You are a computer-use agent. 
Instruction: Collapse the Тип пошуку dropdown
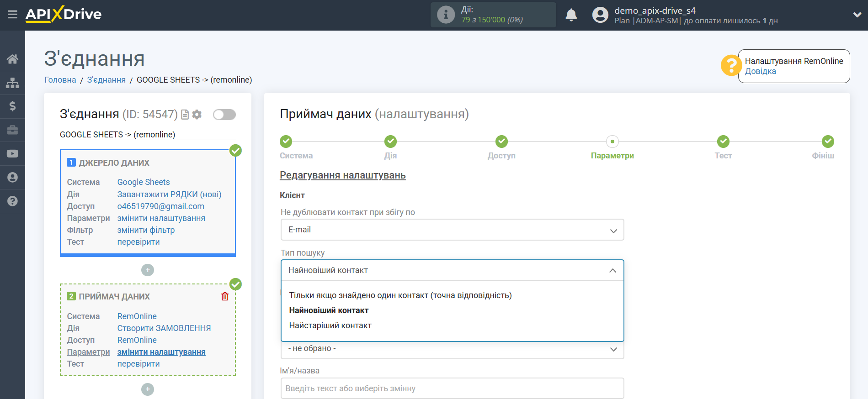coord(452,270)
